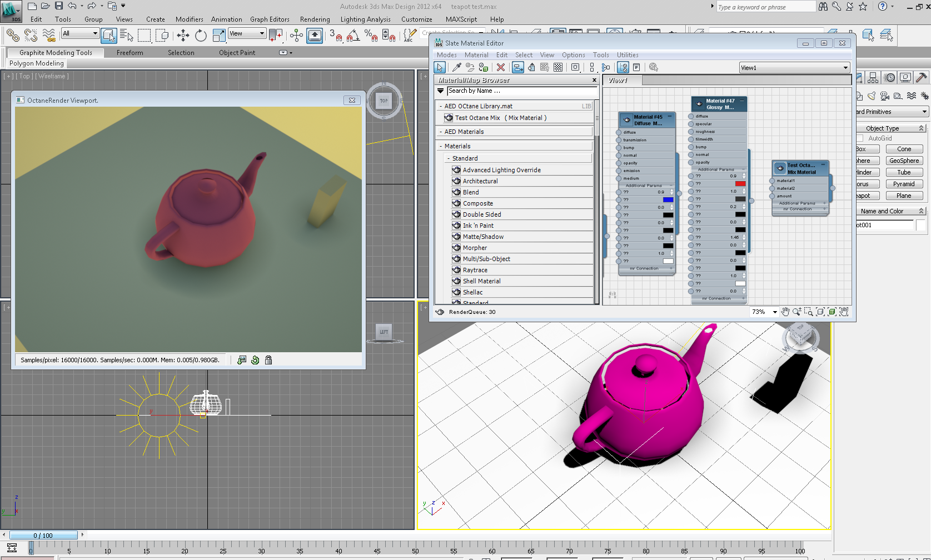931x560 pixels.
Task: Click the red color swatch in Material #47
Action: [740, 183]
